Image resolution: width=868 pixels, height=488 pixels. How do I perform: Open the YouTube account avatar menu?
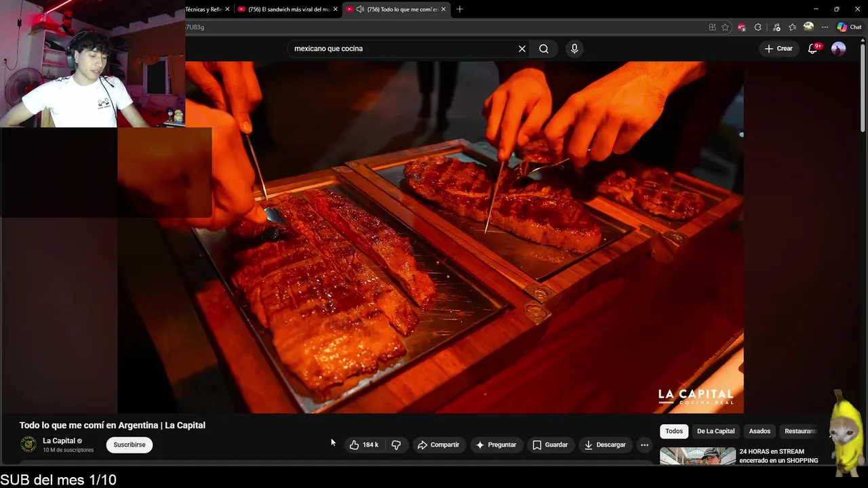point(839,49)
